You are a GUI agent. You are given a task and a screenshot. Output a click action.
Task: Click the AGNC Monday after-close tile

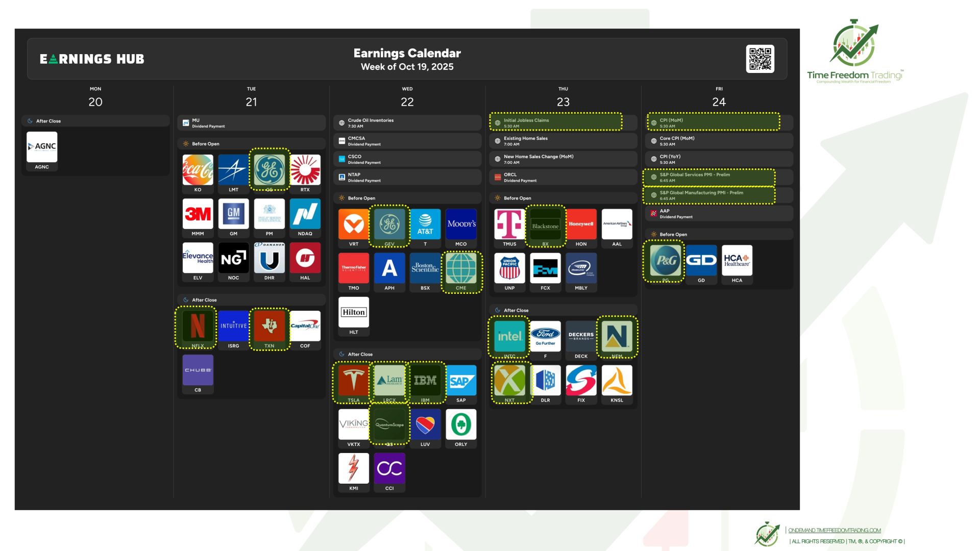click(x=42, y=147)
